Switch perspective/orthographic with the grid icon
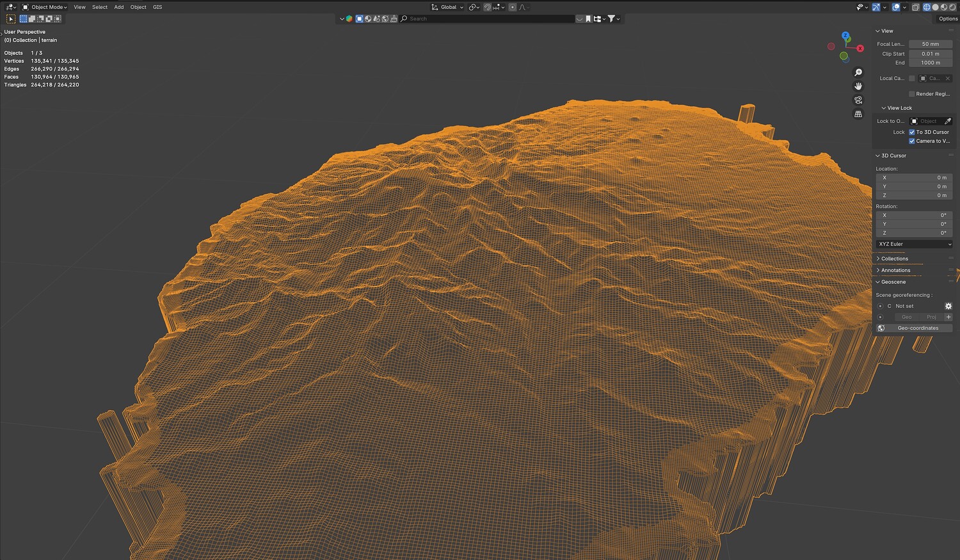The height and width of the screenshot is (560, 960). (858, 114)
